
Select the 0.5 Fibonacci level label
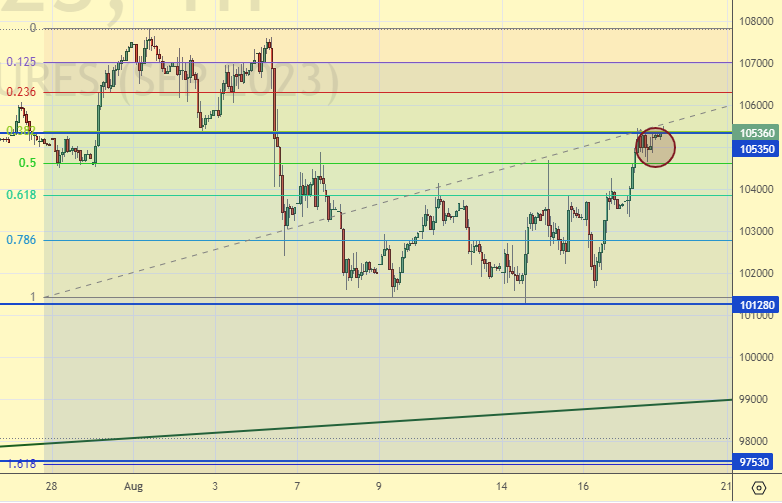coord(27,163)
